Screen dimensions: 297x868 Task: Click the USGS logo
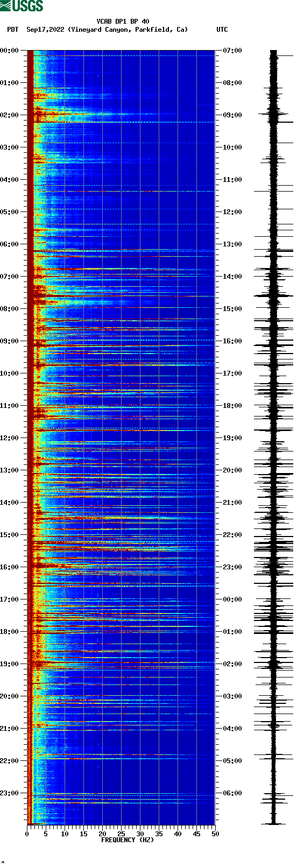[22, 6]
